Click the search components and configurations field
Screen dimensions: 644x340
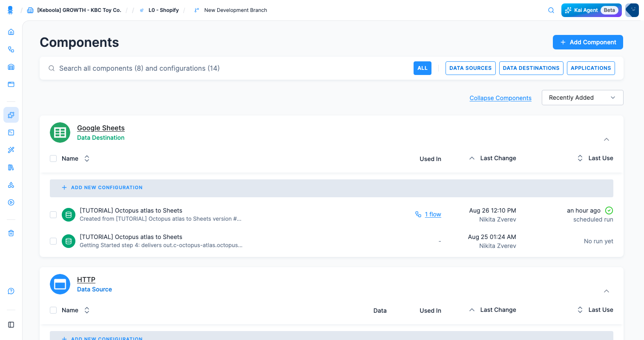pos(226,68)
